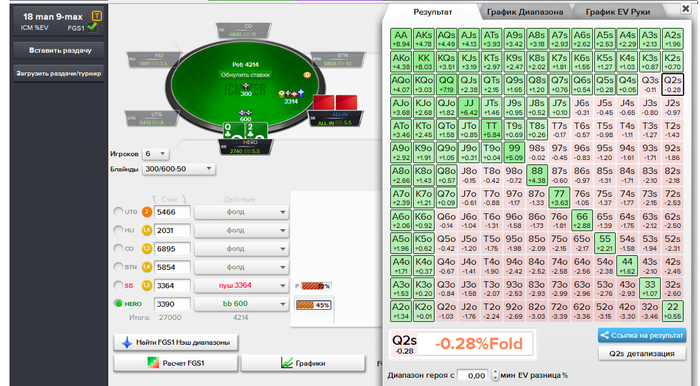Select the KK cell in the range grid
The width and height of the screenshot is (700, 386).
coord(423,62)
